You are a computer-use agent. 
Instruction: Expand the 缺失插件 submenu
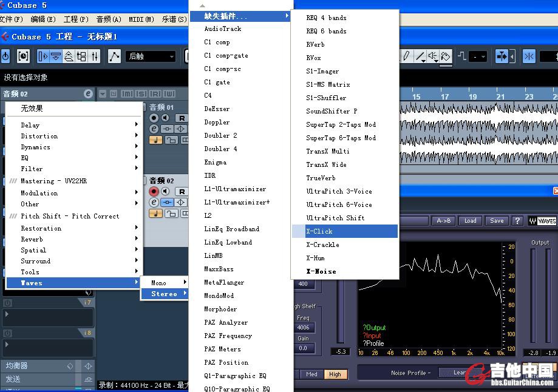(x=240, y=16)
